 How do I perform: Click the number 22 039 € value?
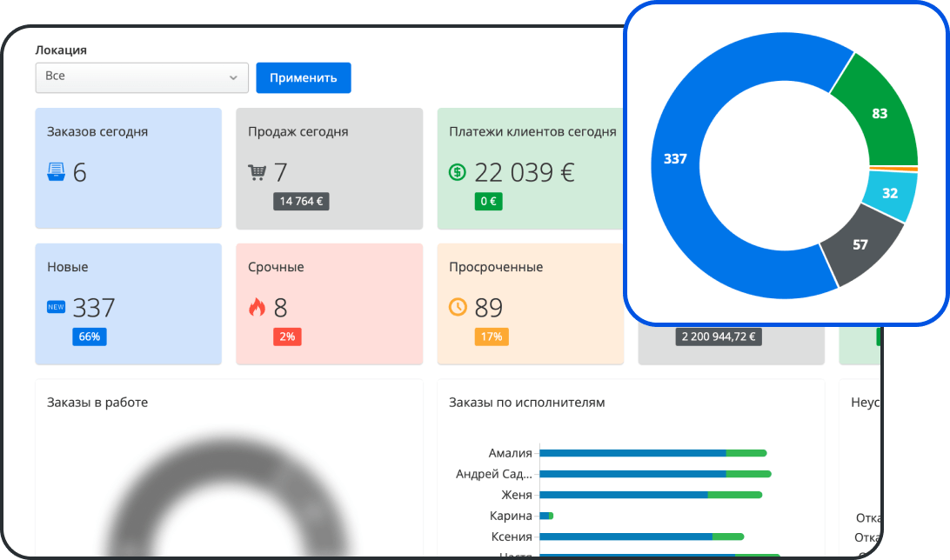(524, 172)
